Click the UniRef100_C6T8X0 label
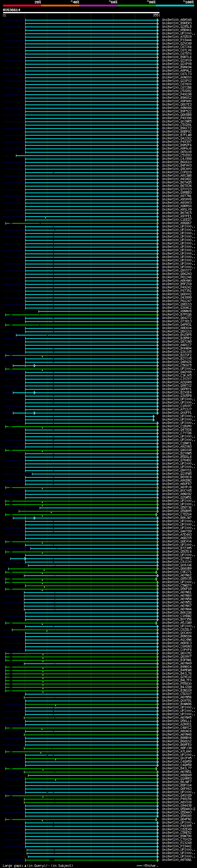Viewport: 197px width, 868px height. click(176, 84)
